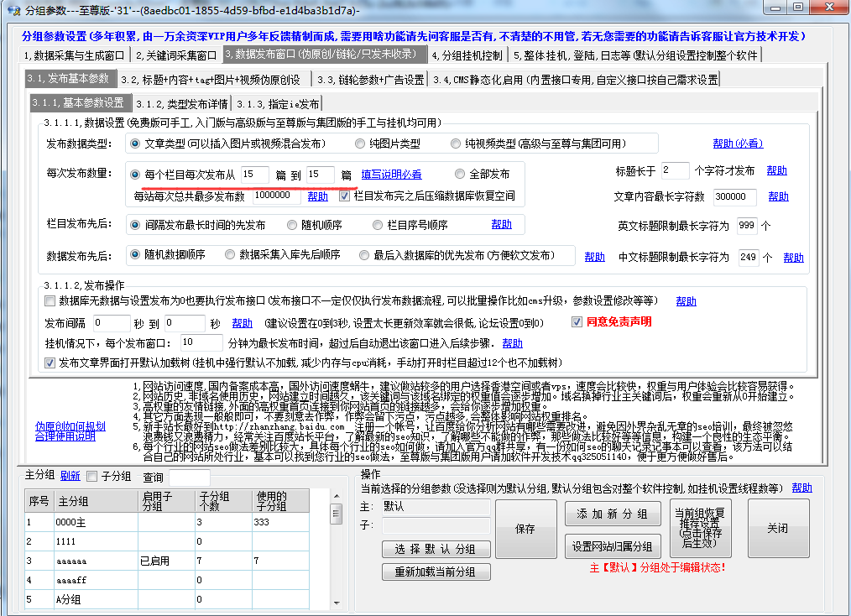Open the 3.3 链轮参数+广告设置 tab
The height and width of the screenshot is (616, 851).
(371, 80)
